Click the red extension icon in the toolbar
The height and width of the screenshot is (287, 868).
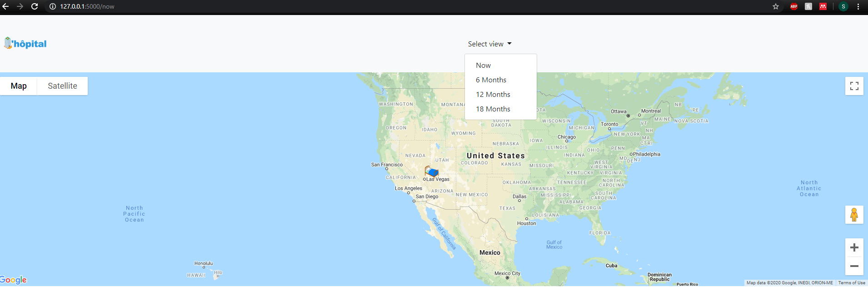[x=823, y=6]
